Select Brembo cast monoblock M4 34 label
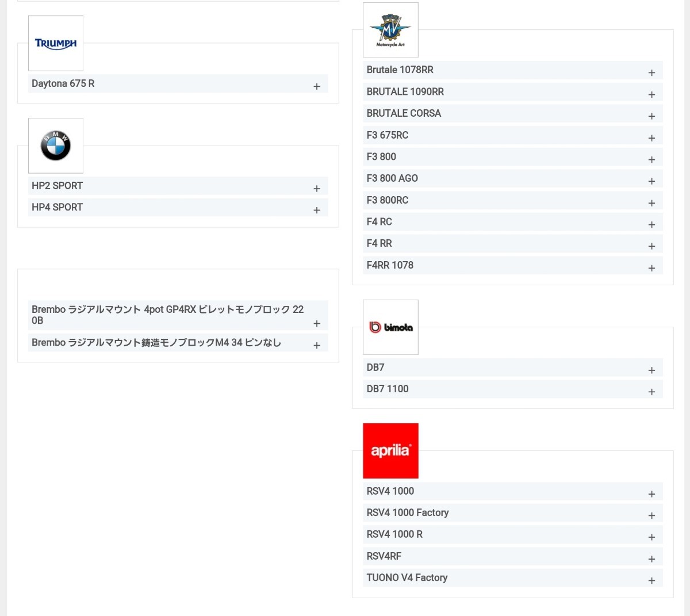 156,342
